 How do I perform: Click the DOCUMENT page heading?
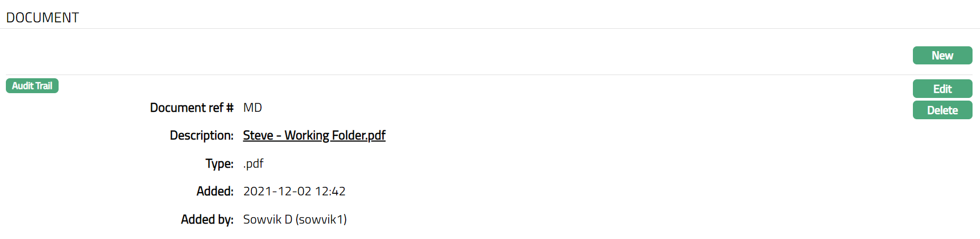(x=43, y=18)
